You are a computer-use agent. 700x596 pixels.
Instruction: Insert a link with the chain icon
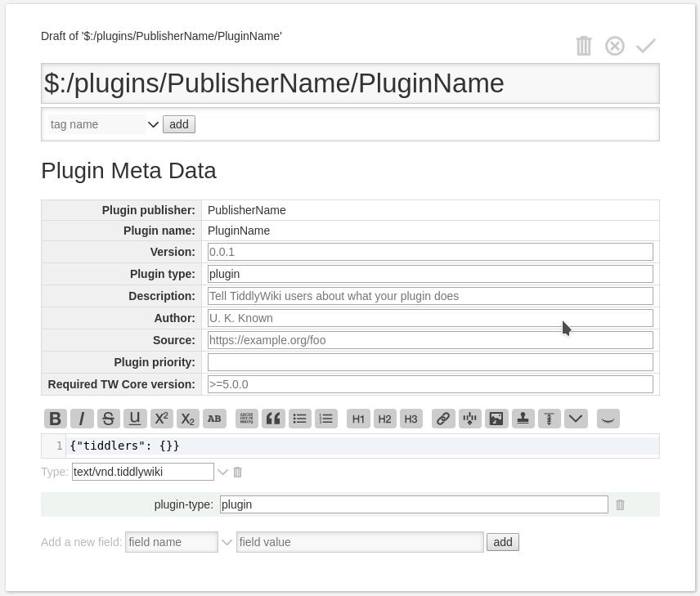pos(443,419)
